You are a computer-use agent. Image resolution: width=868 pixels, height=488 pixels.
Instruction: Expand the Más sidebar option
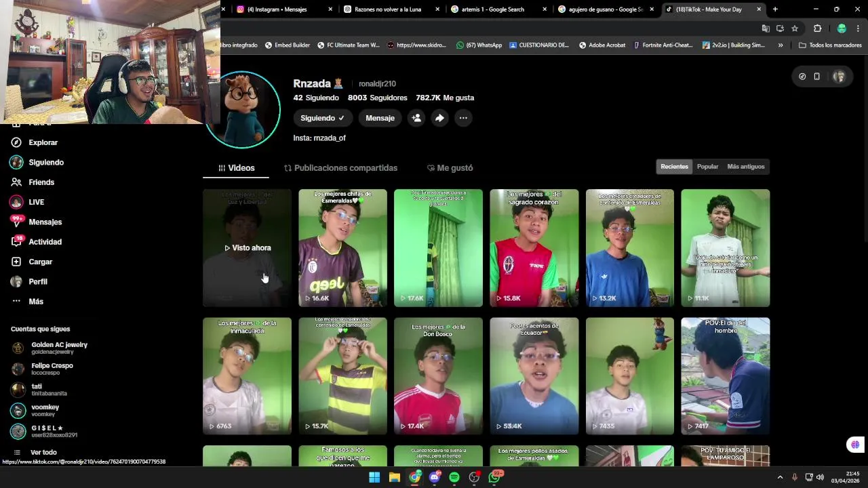27,302
